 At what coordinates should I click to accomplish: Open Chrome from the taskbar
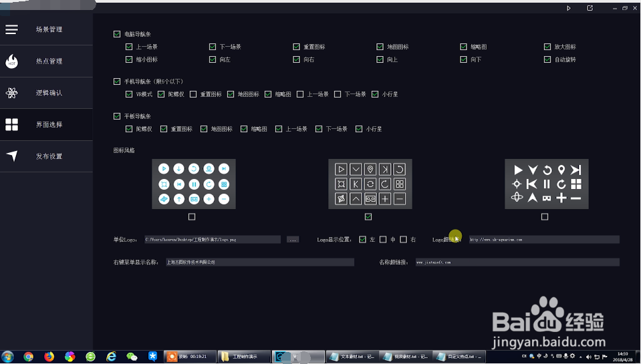pos(28,357)
